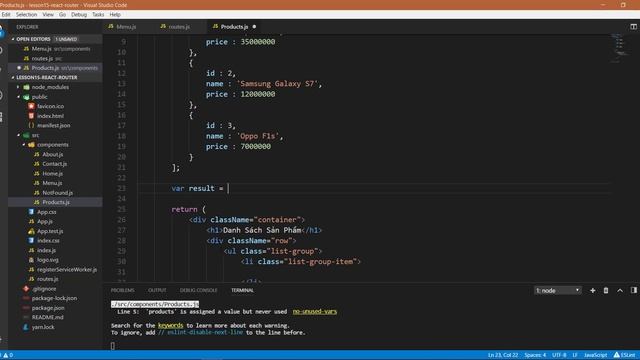This screenshot has height=360, width=640.
Task: Expand the node_modules folder
Action: (x=50, y=87)
